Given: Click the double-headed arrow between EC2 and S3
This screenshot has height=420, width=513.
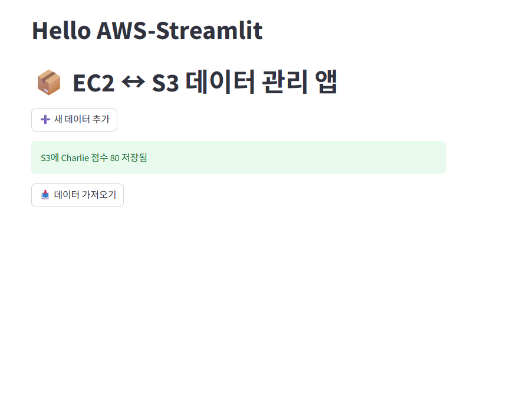Looking at the screenshot, I should (x=133, y=82).
